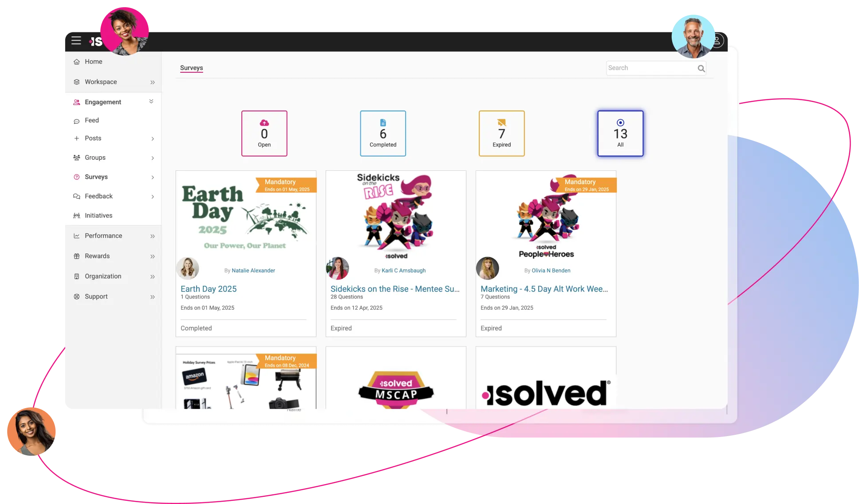
Task: Click the Groups people icon
Action: pyautogui.click(x=77, y=157)
